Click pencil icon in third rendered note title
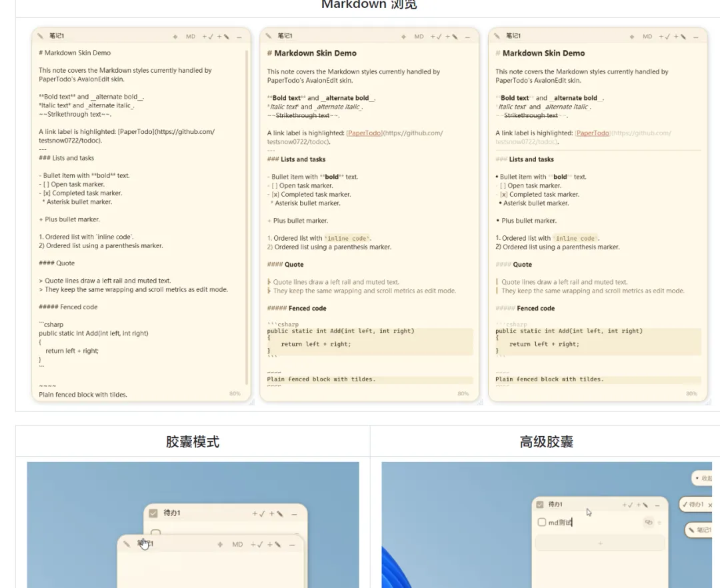720x588 pixels. (497, 36)
